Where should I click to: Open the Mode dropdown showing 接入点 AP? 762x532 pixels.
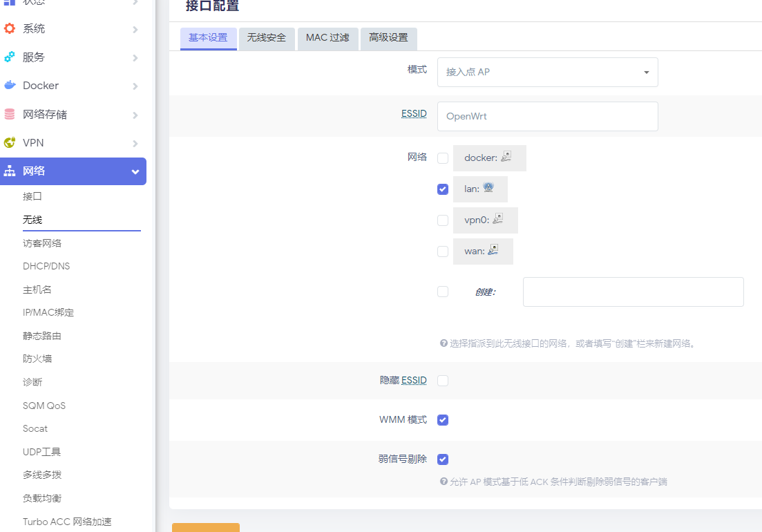(x=547, y=72)
